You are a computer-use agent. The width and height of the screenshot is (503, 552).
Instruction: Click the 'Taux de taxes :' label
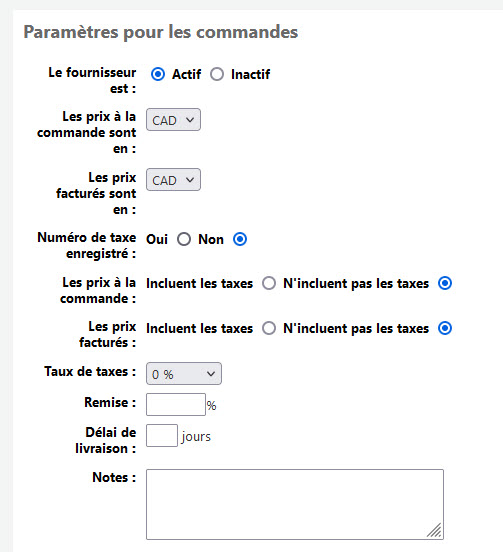[90, 371]
